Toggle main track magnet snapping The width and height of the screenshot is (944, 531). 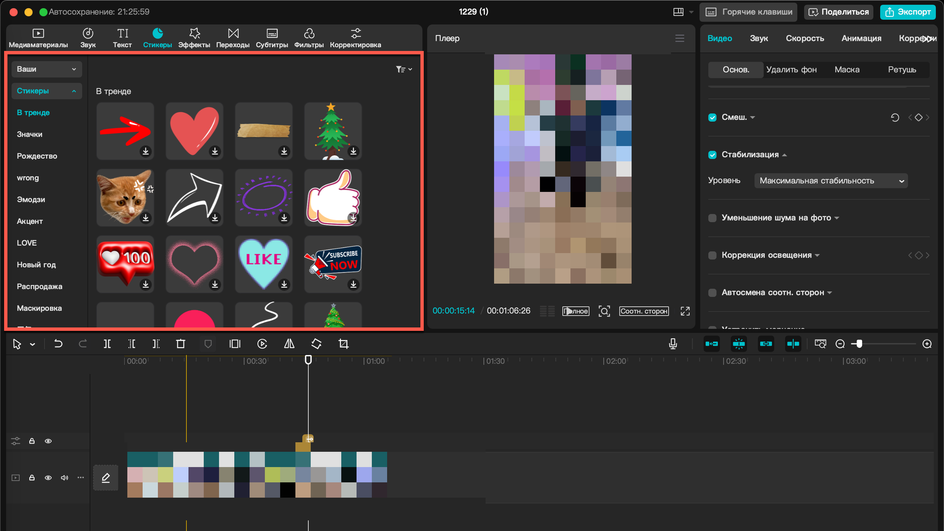[712, 344]
